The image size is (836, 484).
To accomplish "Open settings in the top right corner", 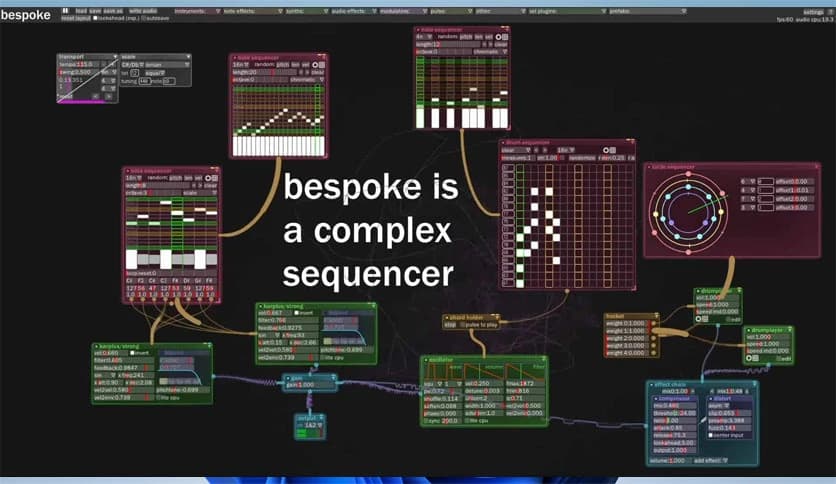I will click(x=810, y=11).
